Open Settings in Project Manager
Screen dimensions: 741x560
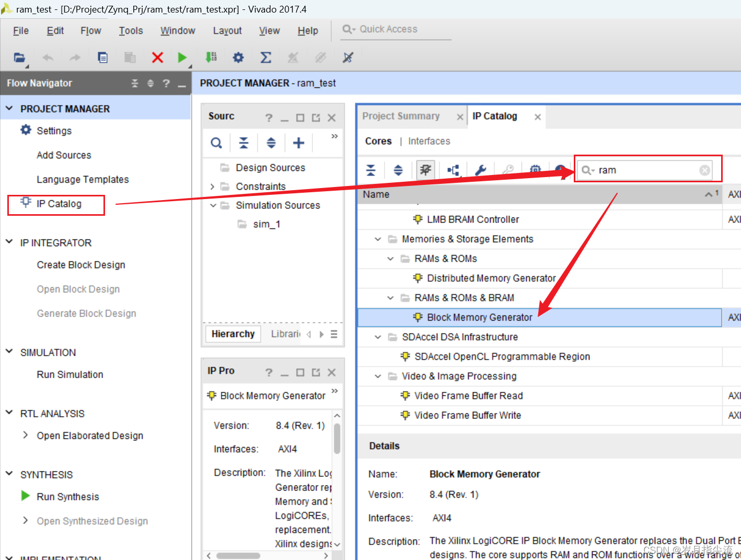point(54,131)
